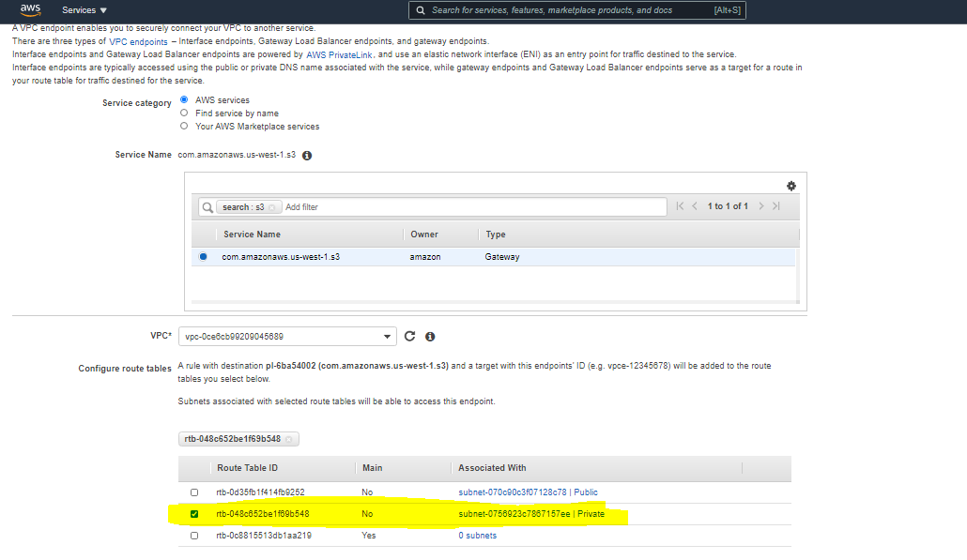Sort by Main column header
This screenshot has width=967, height=560.
373,467
